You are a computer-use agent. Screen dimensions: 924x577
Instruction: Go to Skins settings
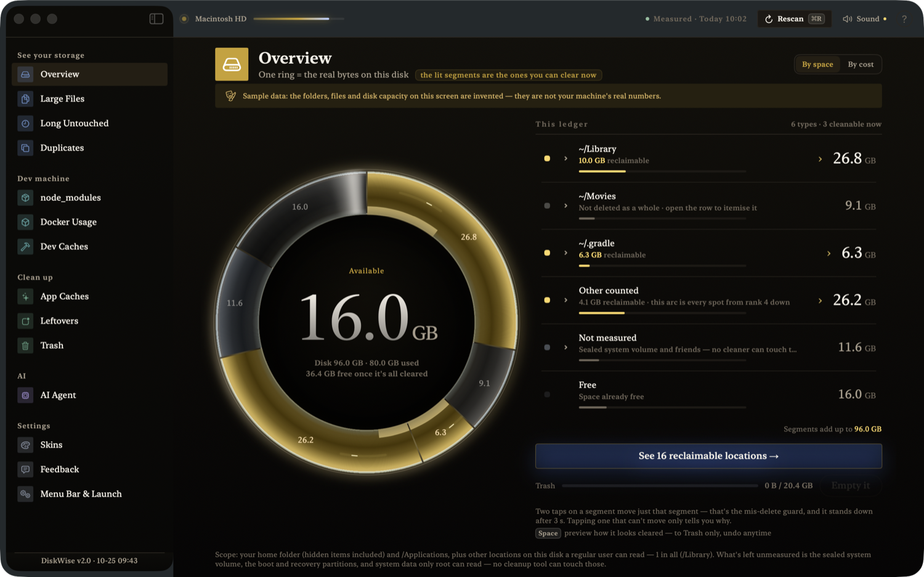pyautogui.click(x=89, y=445)
